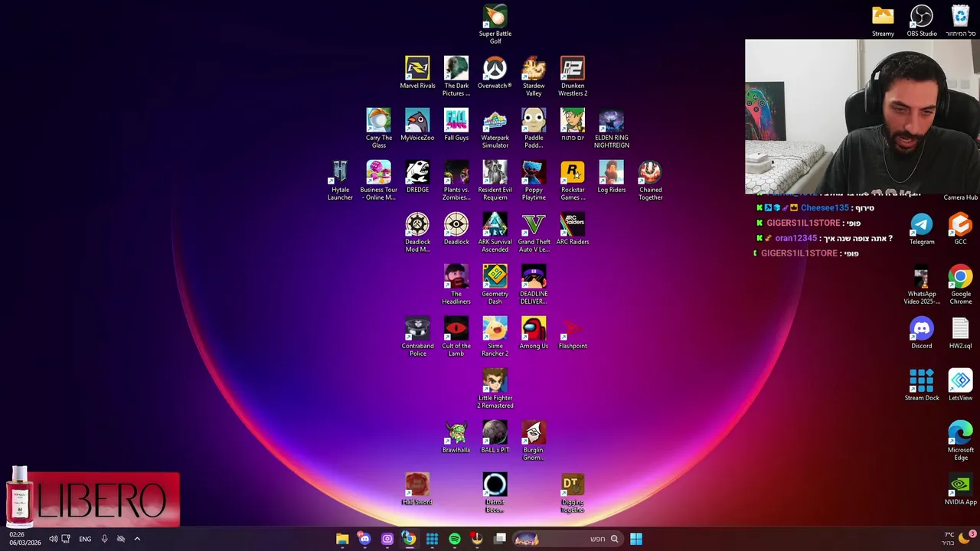Select the Geometry Dash shortcut
This screenshot has width=980, height=551.
(495, 284)
